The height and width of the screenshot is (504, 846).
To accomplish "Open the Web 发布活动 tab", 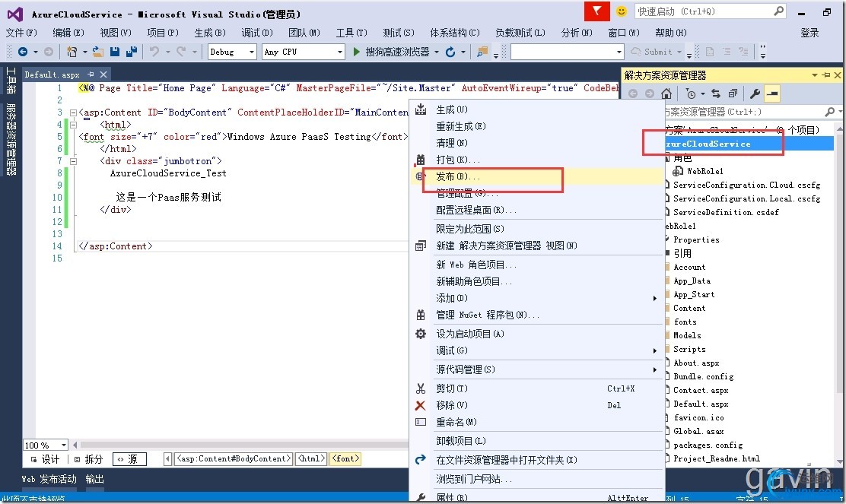I will (x=49, y=479).
